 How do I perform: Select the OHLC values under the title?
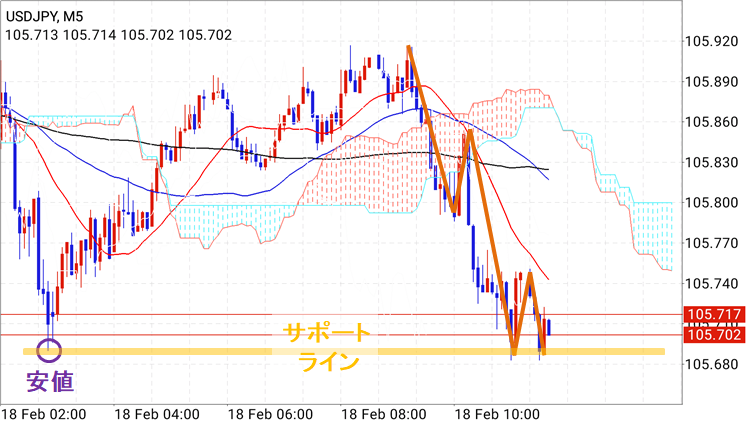point(118,35)
